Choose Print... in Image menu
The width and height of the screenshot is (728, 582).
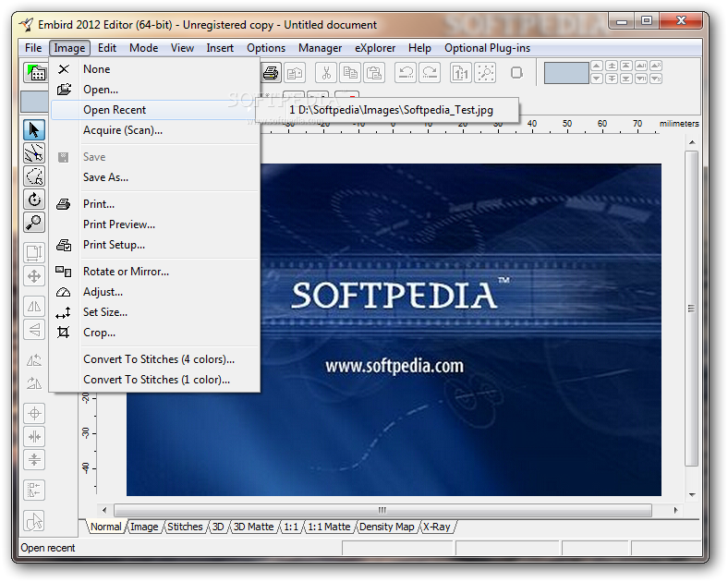(x=154, y=204)
